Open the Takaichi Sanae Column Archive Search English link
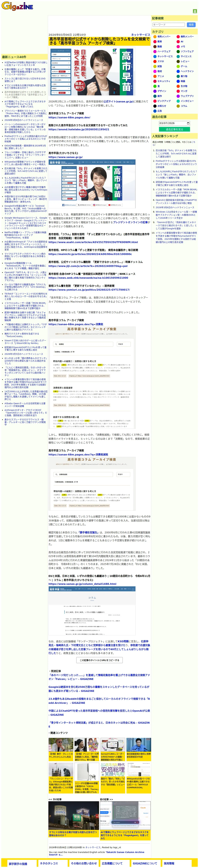Screen dimensions: 199x868 96,853
